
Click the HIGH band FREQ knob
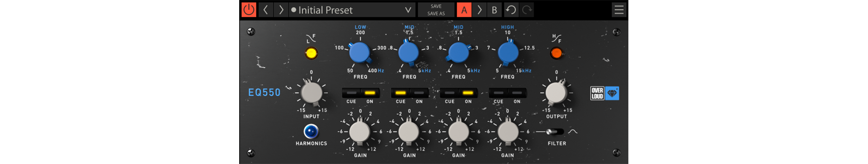tap(508, 52)
